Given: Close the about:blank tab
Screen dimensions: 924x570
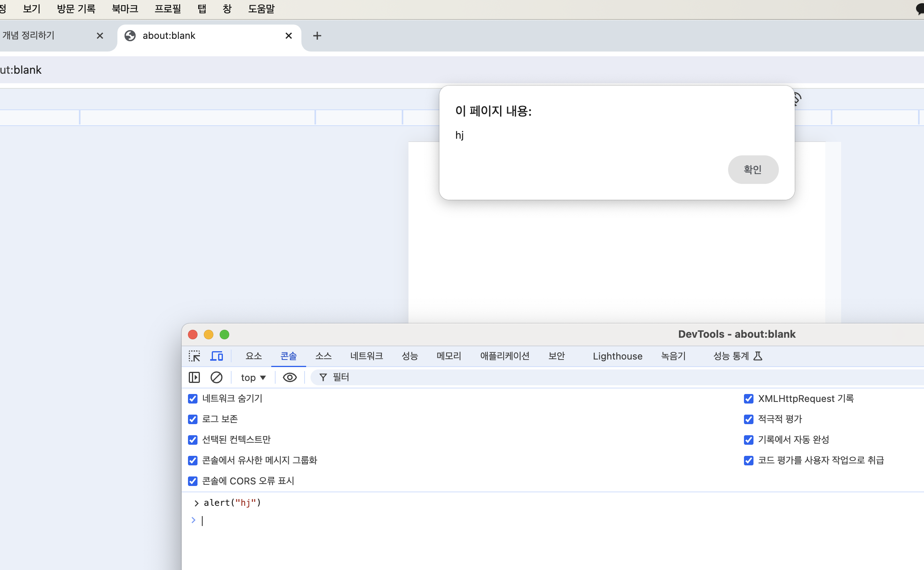Looking at the screenshot, I should point(289,36).
